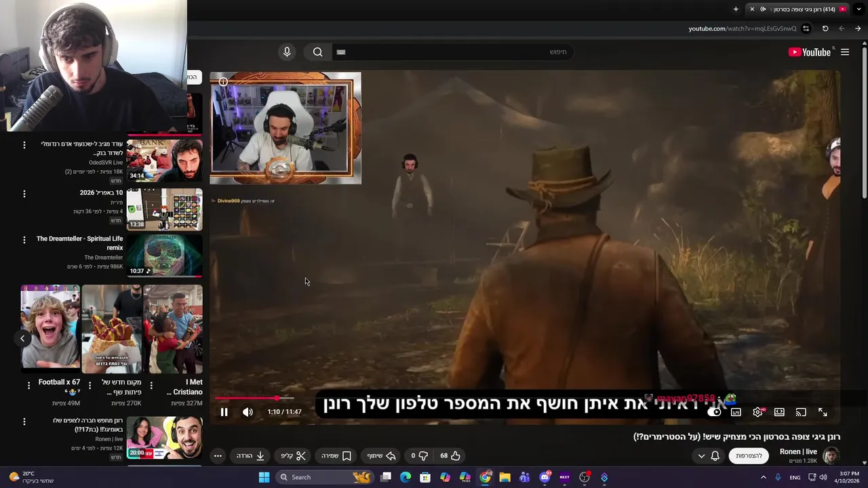Open a new browser tab with plus
This screenshot has height=488, width=868.
tap(736, 9)
